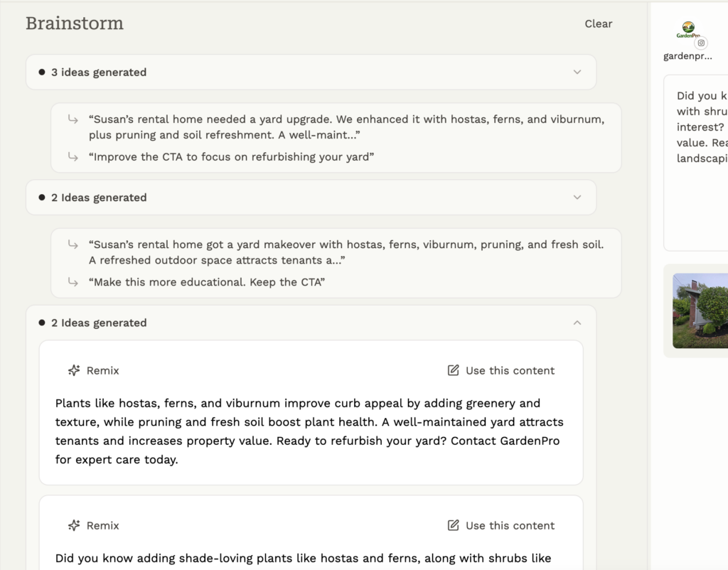Click the Instagram badge on GardenPro profile
The image size is (728, 570).
[701, 43]
